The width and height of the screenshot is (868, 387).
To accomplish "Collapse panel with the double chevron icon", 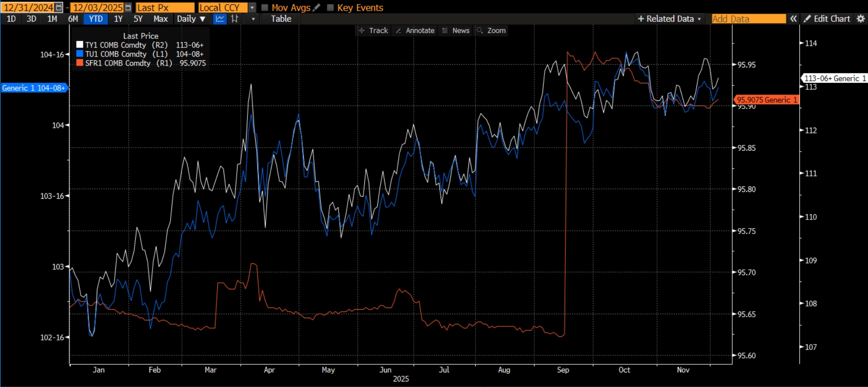I will point(793,19).
